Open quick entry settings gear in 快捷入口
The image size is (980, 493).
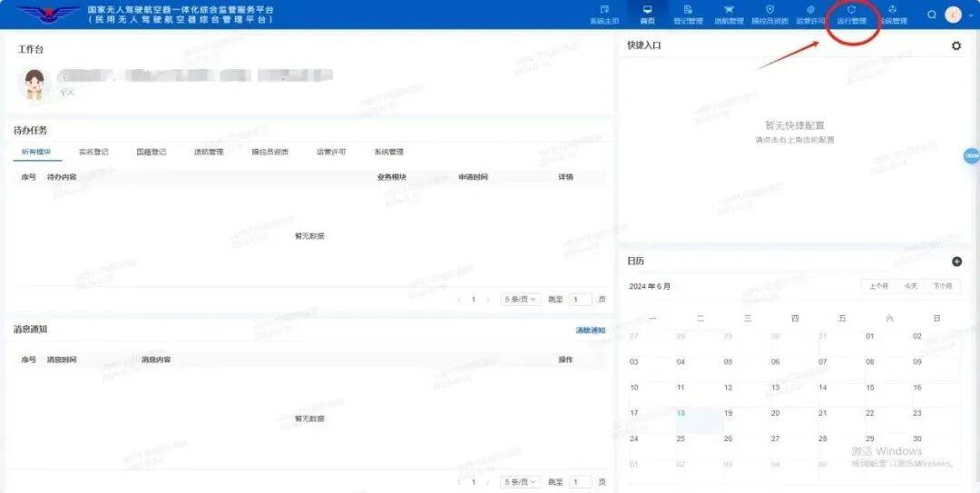956,45
